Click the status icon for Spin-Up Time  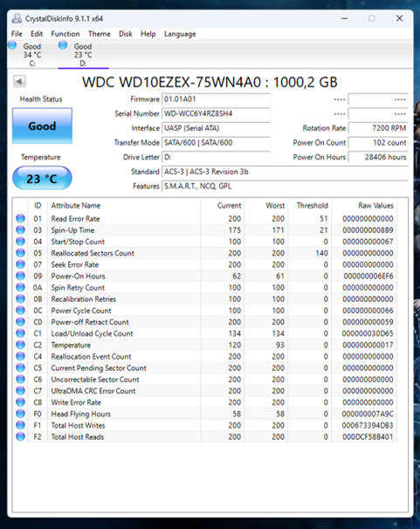(20, 230)
